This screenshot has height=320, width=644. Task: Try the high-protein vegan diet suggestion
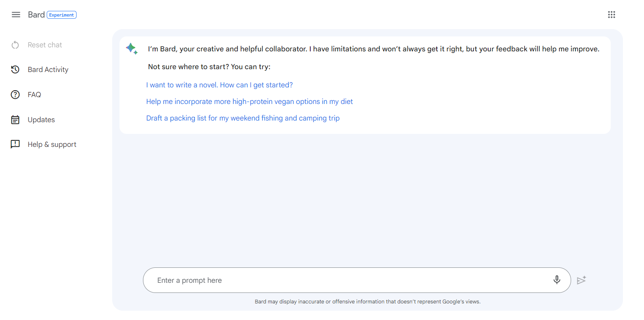click(x=249, y=102)
